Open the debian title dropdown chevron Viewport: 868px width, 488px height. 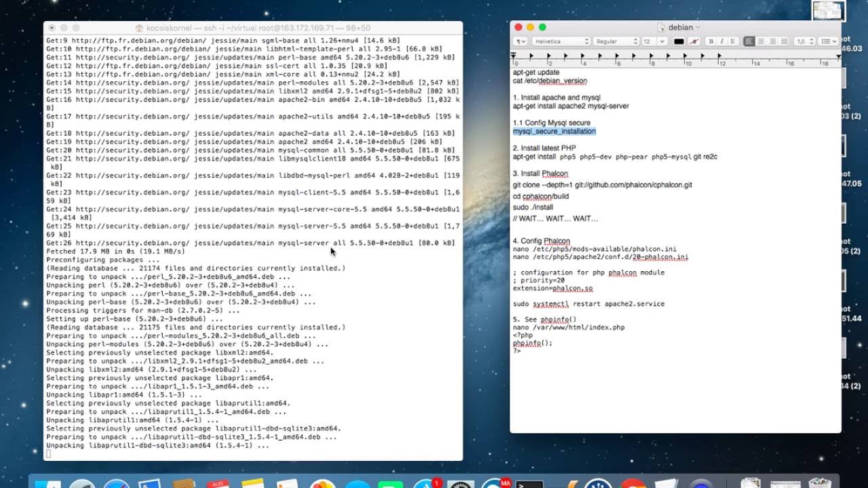tap(698, 28)
